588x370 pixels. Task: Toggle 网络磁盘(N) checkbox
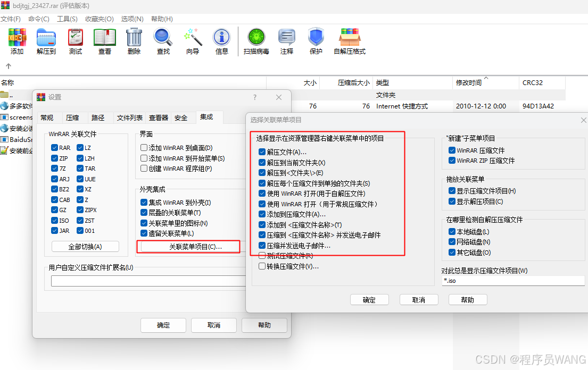click(452, 242)
